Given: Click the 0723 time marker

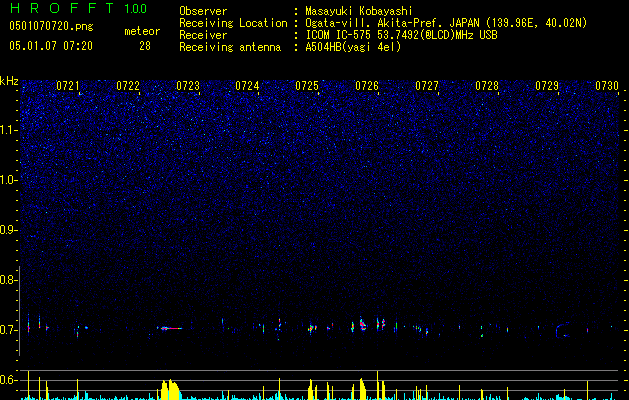Looking at the screenshot, I should (x=188, y=85).
